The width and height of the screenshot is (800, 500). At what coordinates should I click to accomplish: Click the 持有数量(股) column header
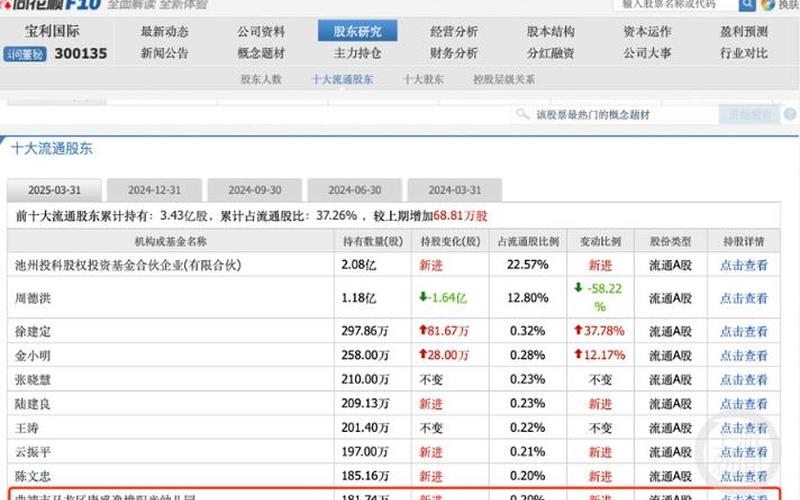[372, 241]
